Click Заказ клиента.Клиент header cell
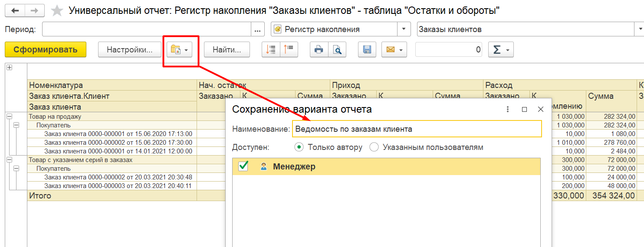 point(112,96)
